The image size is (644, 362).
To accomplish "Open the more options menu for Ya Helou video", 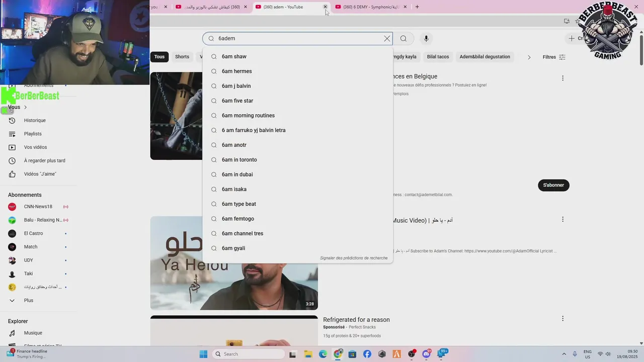I will (562, 219).
